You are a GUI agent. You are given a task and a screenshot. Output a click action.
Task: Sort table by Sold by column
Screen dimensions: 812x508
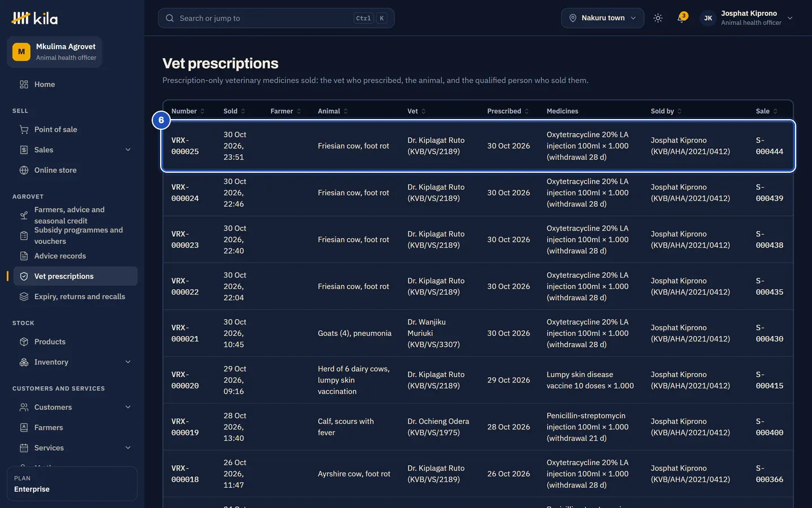pyautogui.click(x=667, y=111)
